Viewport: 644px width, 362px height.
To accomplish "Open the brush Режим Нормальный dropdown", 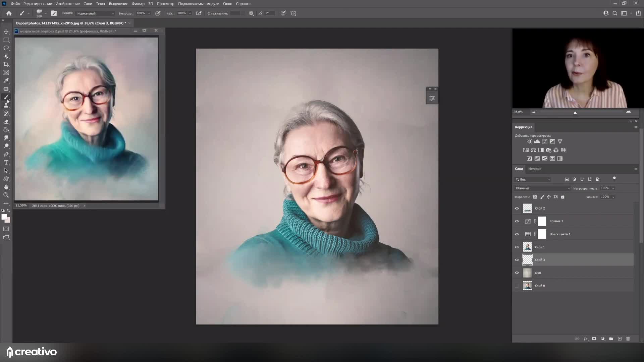I will (x=95, y=13).
